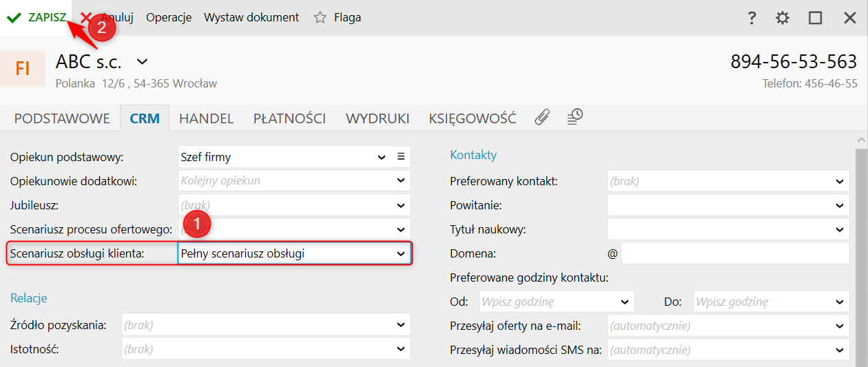
Task: Click the red X Anuluj icon
Action: coord(86,17)
